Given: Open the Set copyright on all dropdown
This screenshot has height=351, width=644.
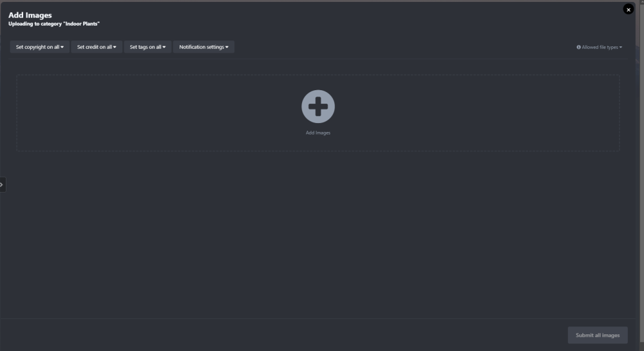Looking at the screenshot, I should tap(38, 47).
